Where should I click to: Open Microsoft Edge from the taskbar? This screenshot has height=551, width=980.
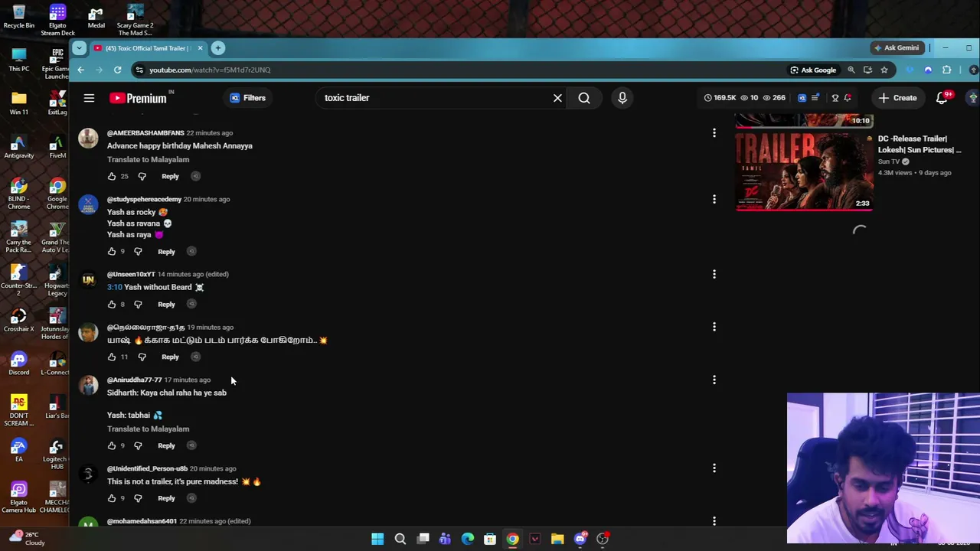coord(468,539)
